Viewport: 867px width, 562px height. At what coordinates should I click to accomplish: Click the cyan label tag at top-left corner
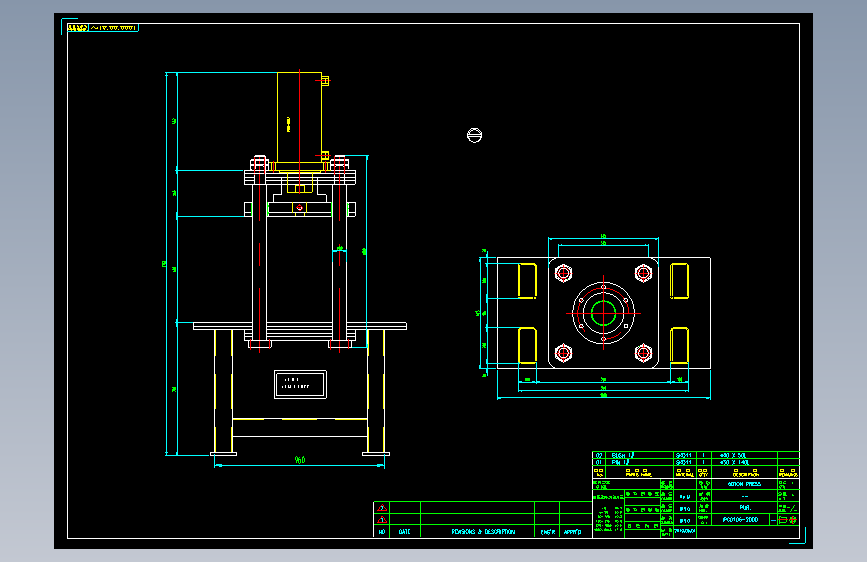click(x=103, y=28)
